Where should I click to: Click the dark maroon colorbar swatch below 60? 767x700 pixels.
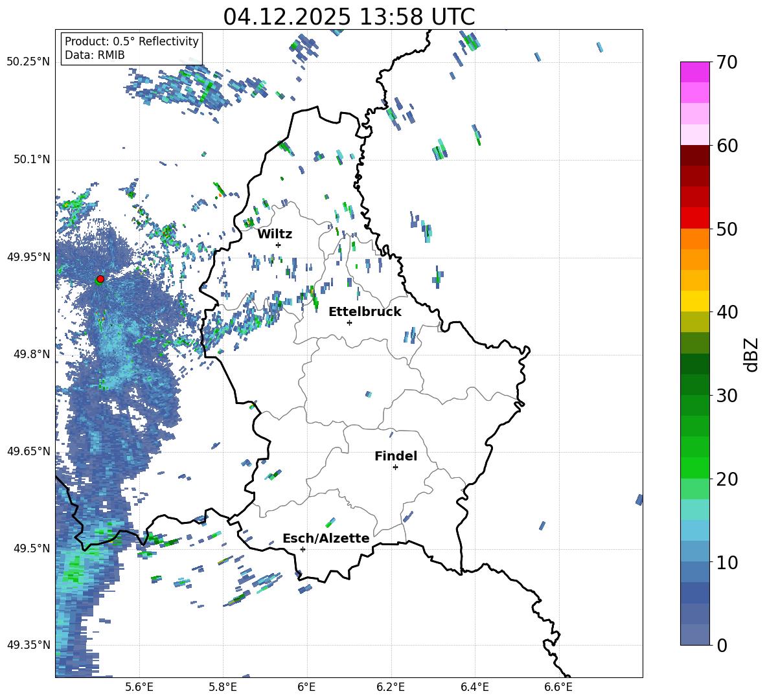[x=694, y=155]
